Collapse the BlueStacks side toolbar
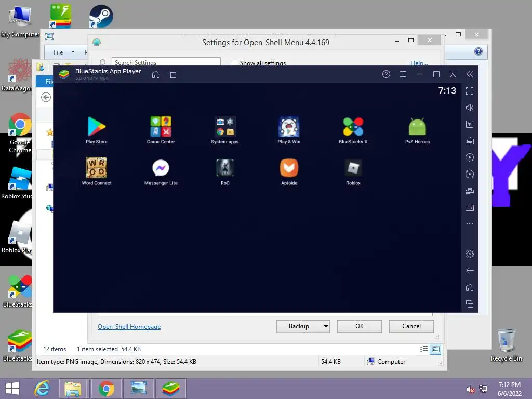The image size is (532, 399). pyautogui.click(x=470, y=74)
